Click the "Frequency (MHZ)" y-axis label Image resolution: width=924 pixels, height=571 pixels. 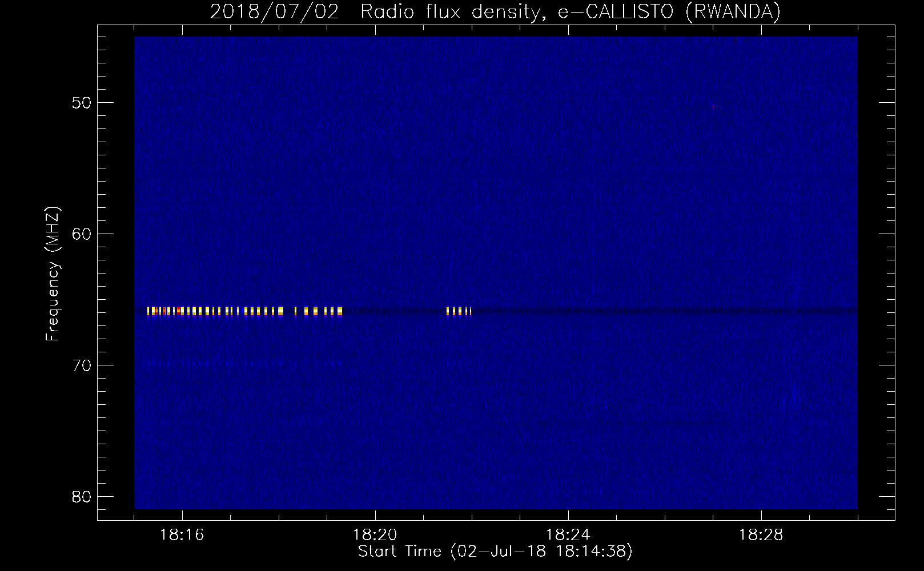(x=53, y=275)
